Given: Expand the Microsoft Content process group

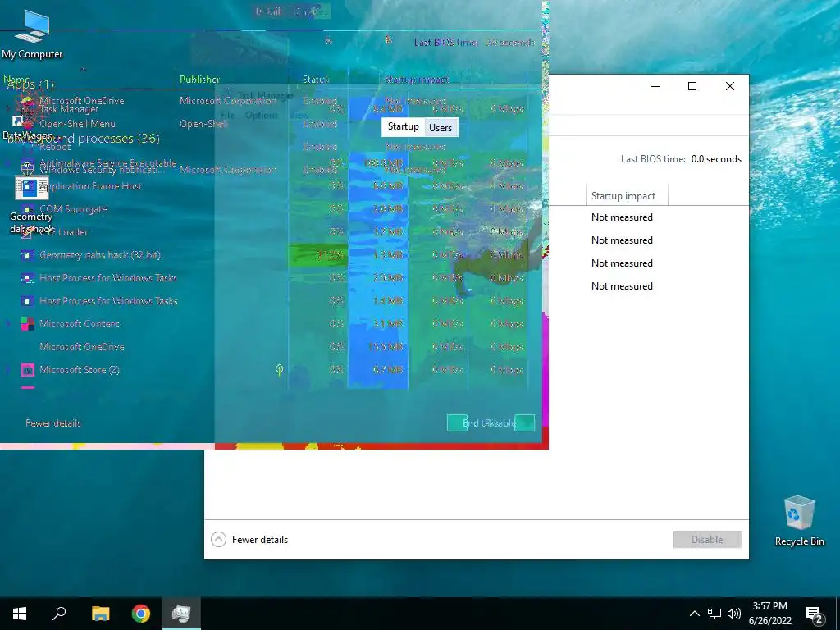Looking at the screenshot, I should point(8,324).
